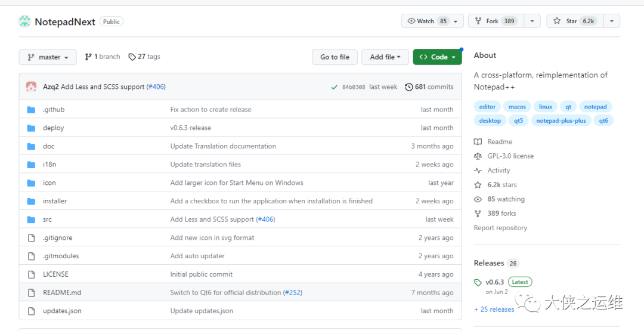The height and width of the screenshot is (331, 644).
Task: Click the Azq2 author avatar
Action: [x=31, y=87]
